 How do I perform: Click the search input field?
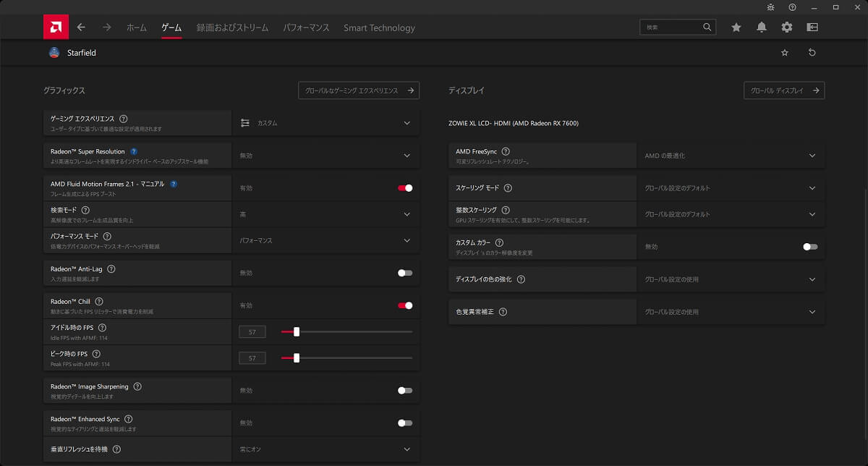click(x=671, y=27)
